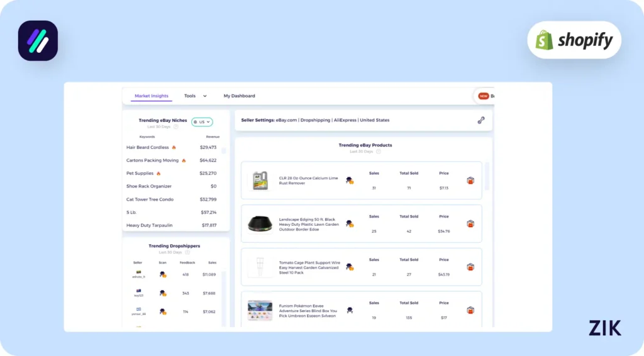Switch to the Market Insights tab

[152, 96]
